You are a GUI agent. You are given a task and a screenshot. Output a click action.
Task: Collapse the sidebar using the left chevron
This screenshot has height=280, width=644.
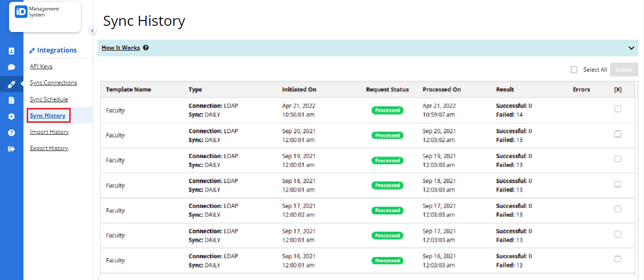[93, 30]
